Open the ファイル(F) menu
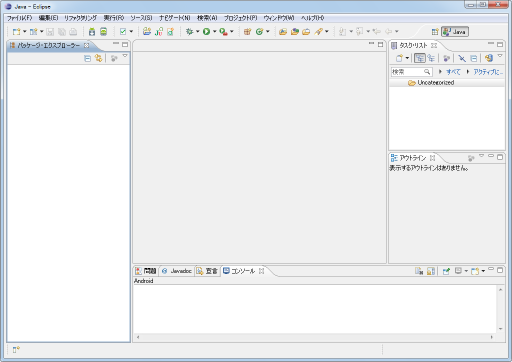 [20, 18]
